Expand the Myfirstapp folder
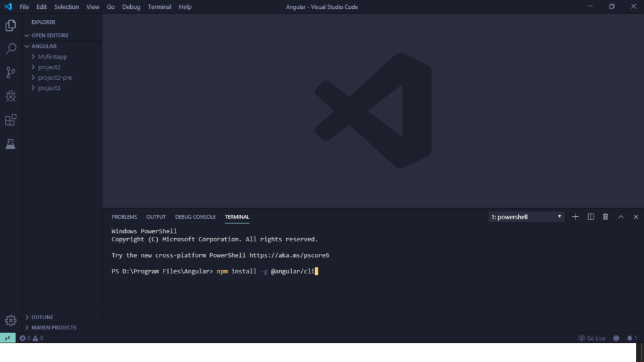The image size is (644, 362). 62,57
